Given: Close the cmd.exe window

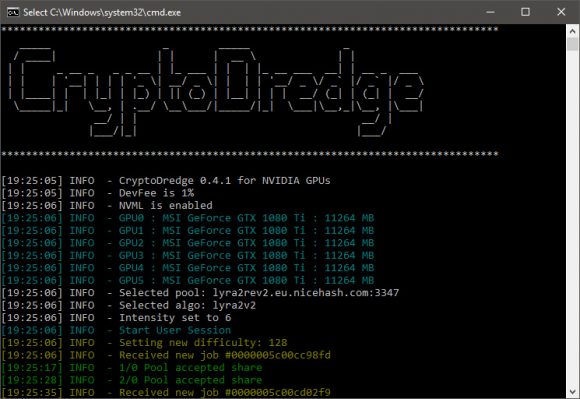Looking at the screenshot, I should [x=561, y=12].
